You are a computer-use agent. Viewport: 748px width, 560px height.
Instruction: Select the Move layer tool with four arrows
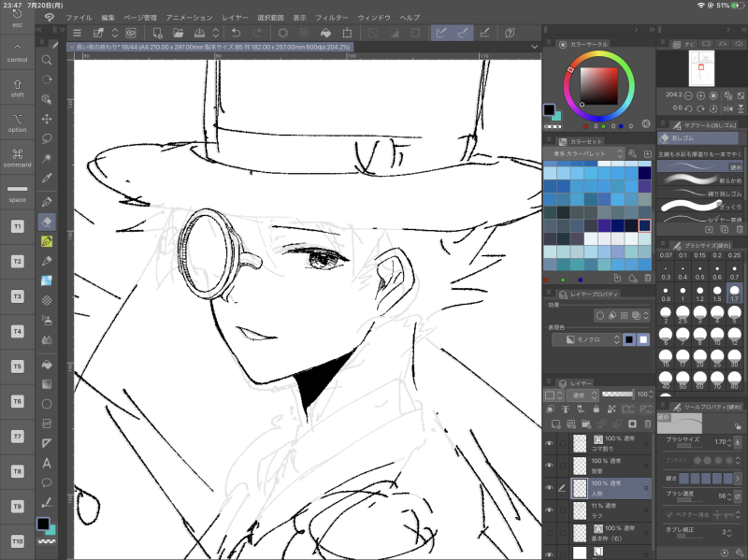(47, 119)
